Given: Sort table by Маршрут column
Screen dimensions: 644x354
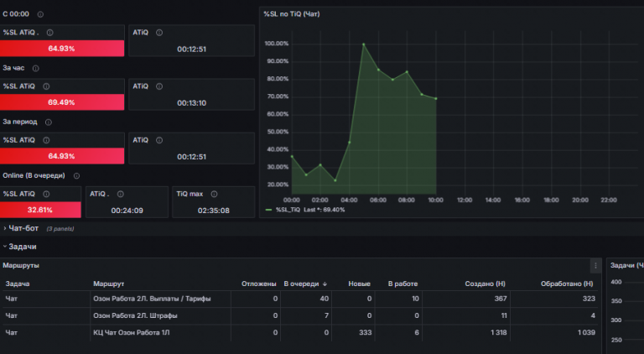Looking at the screenshot, I should (108, 284).
